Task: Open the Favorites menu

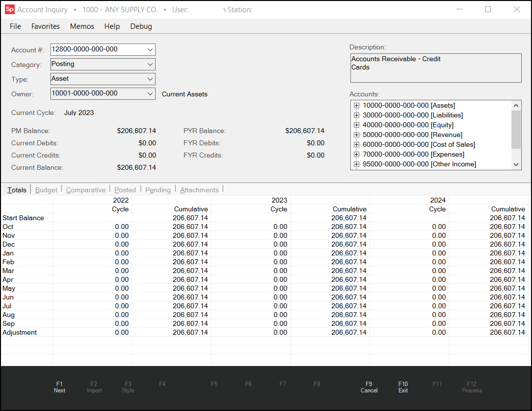Action: 45,26
